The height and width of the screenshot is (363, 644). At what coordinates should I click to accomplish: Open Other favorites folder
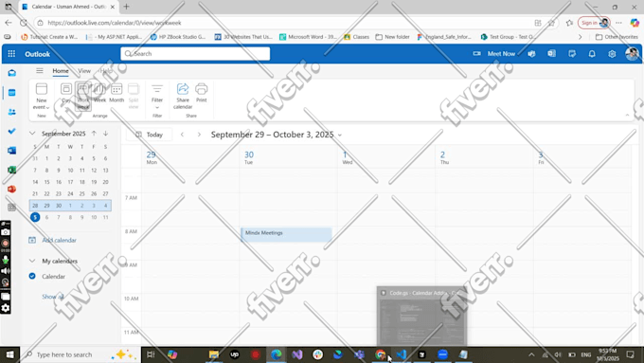(617, 37)
